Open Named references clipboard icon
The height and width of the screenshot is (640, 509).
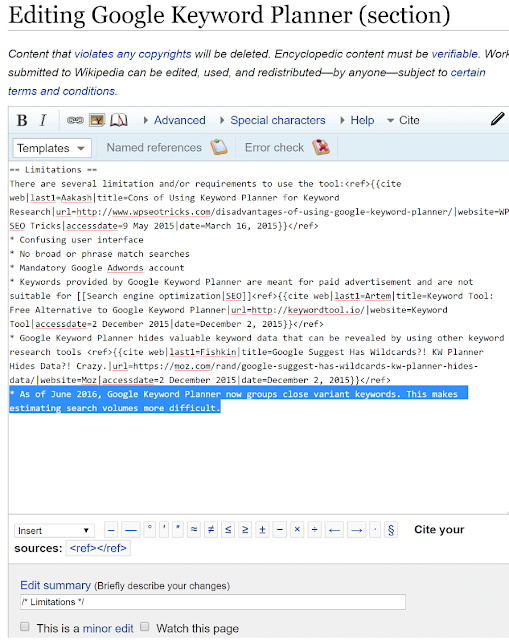(x=219, y=147)
